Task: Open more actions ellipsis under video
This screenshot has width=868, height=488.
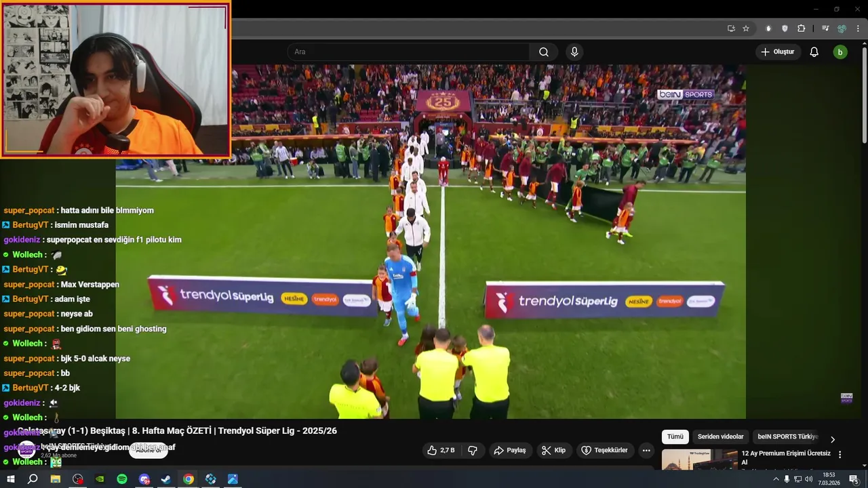Action: click(646, 450)
